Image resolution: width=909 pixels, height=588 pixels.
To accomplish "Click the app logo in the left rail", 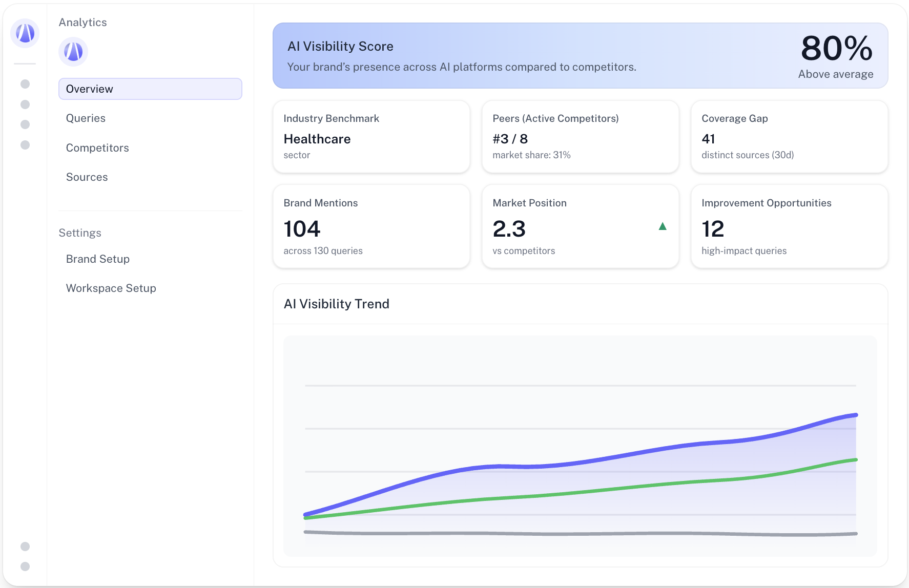I will 25,33.
